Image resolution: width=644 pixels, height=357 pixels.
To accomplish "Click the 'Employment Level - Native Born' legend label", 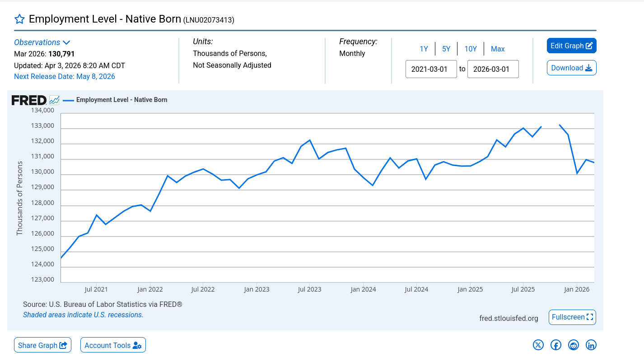I will [x=122, y=100].
